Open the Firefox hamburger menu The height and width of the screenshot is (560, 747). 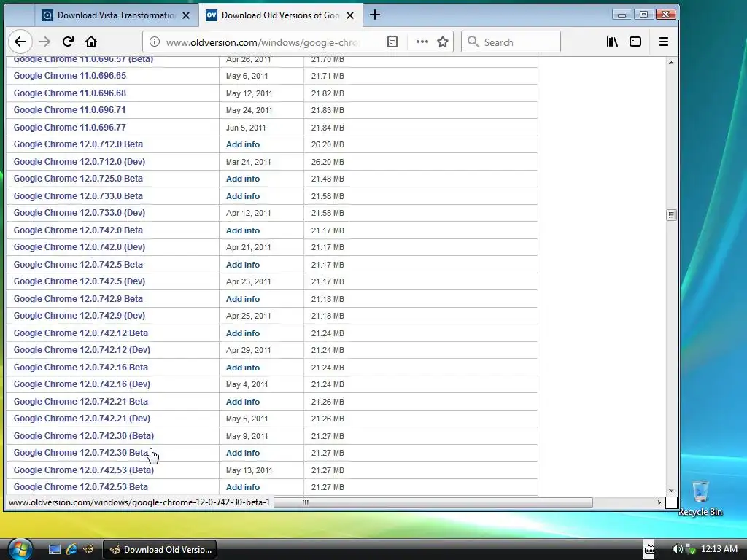click(x=663, y=42)
